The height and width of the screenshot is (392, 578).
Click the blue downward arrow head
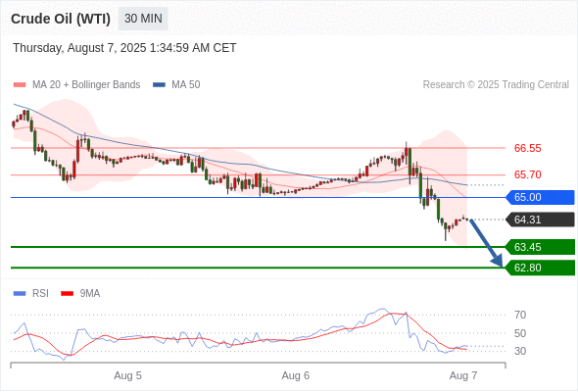(498, 261)
